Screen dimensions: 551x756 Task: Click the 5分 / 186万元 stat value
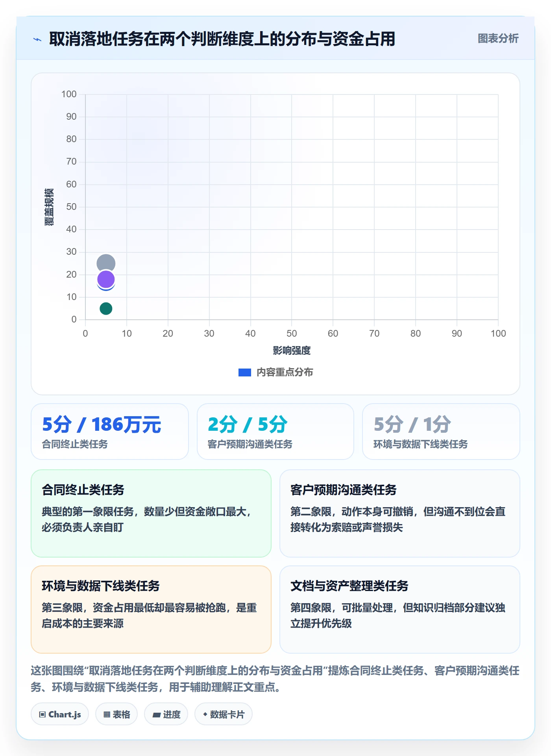(102, 424)
